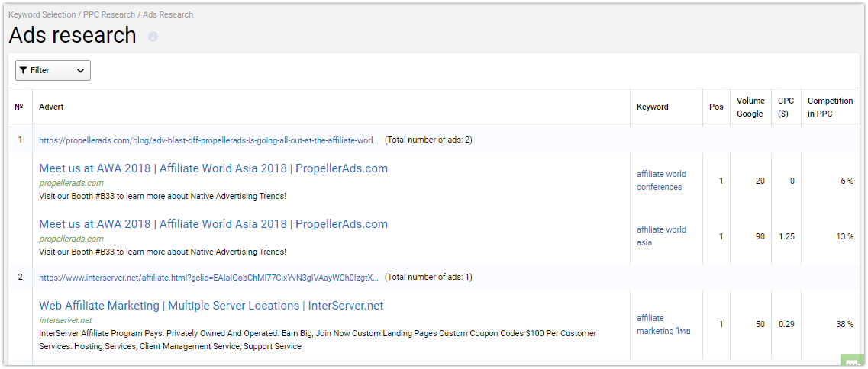Select the Ads Research breadcrumb
Viewport: 868px width, 369px height.
click(x=168, y=15)
